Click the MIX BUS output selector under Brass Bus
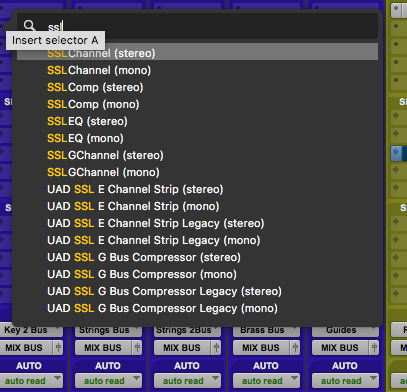Image resolution: width=407 pixels, height=392 pixels. [x=261, y=348]
